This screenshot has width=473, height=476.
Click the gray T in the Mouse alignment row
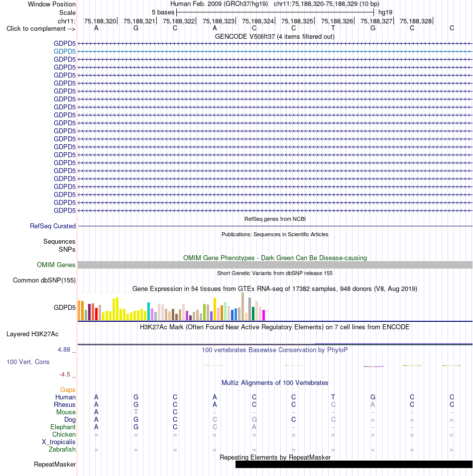(136, 412)
